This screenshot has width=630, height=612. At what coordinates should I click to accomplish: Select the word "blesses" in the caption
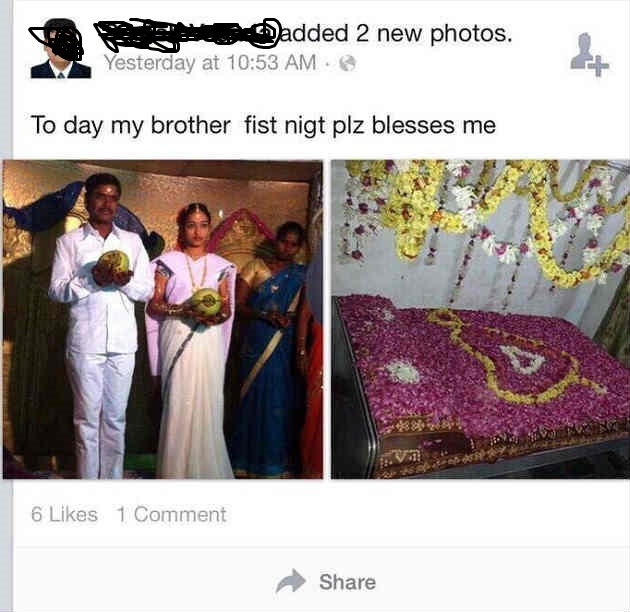click(414, 125)
